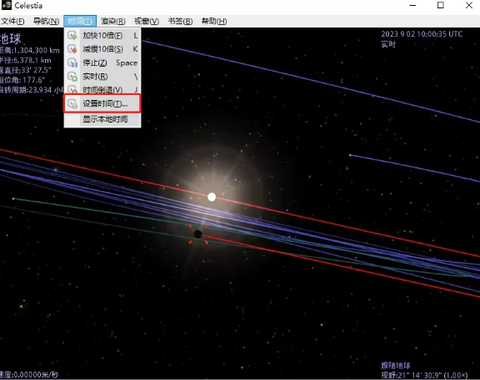480x380 pixels.
Task: Open the 视窗(V) menu
Action: 147,21
